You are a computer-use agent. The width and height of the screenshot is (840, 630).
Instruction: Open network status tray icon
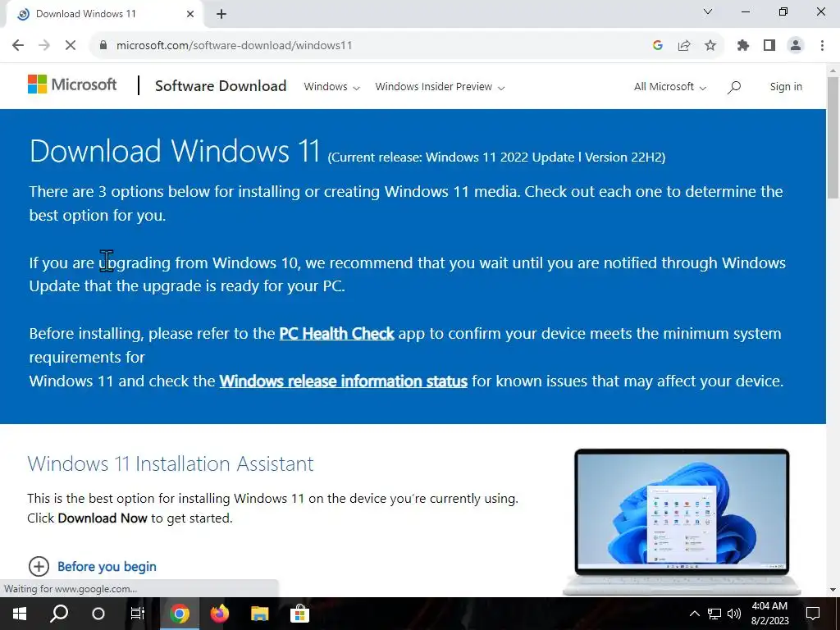(714, 614)
